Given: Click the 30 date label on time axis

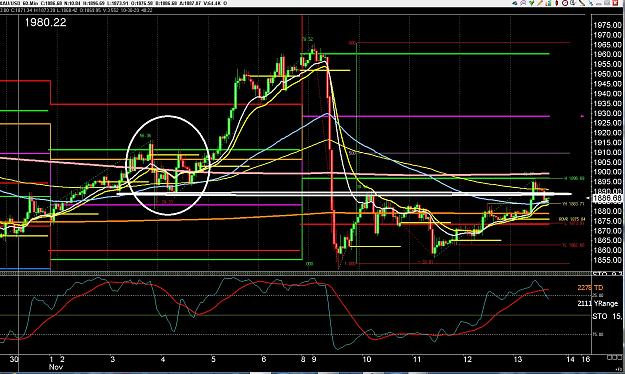Looking at the screenshot, I should click(14, 359).
